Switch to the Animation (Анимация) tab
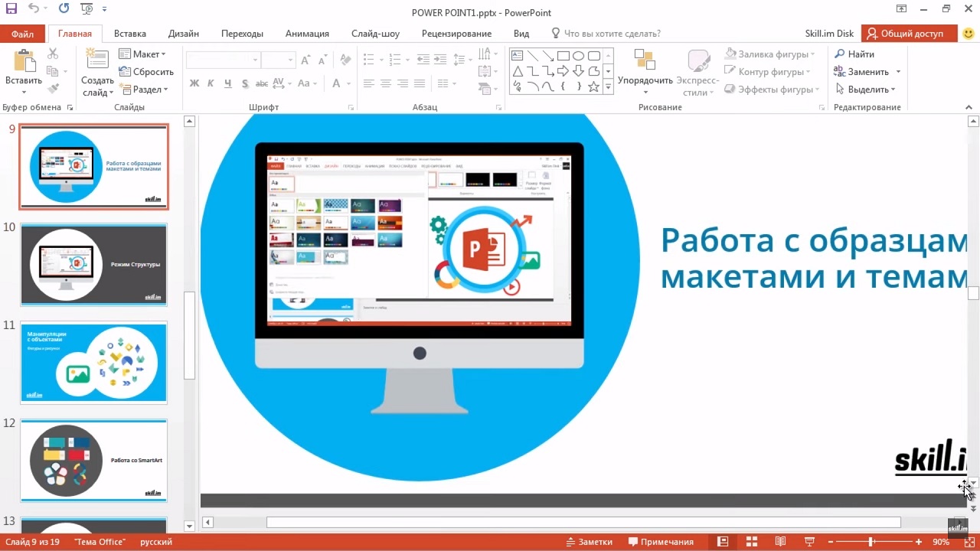This screenshot has width=980, height=551. click(307, 34)
